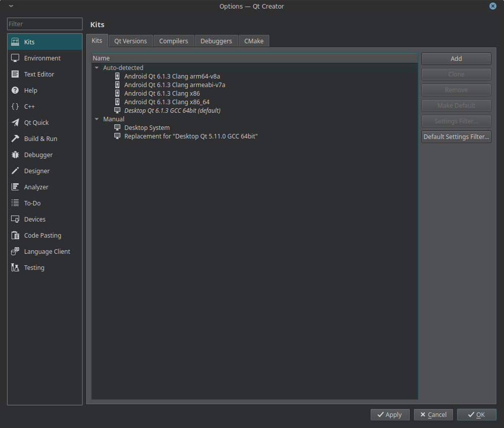
Task: Open the Devices category icon
Action: (x=15, y=219)
